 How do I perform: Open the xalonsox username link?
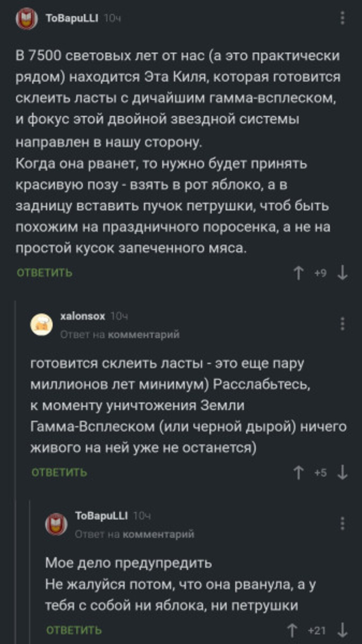(x=83, y=316)
